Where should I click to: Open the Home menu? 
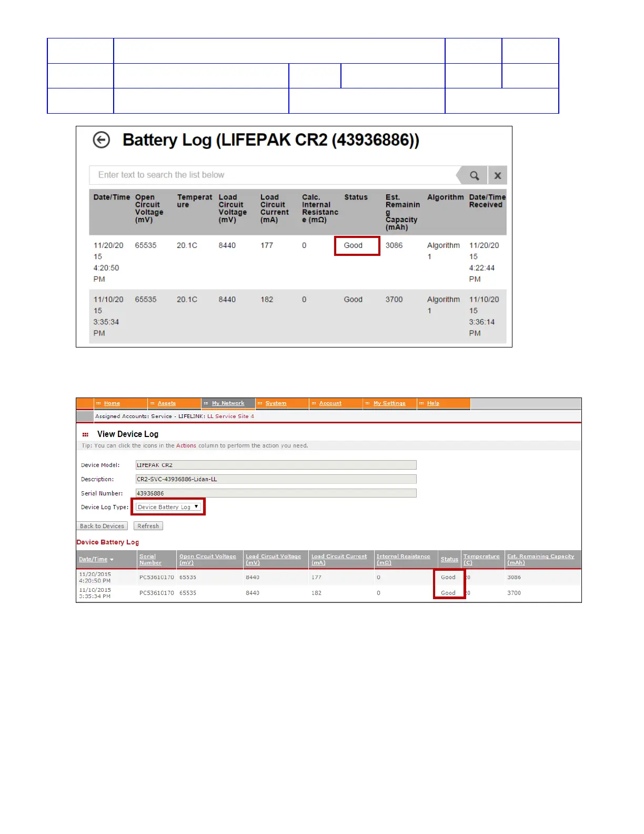tap(112, 403)
